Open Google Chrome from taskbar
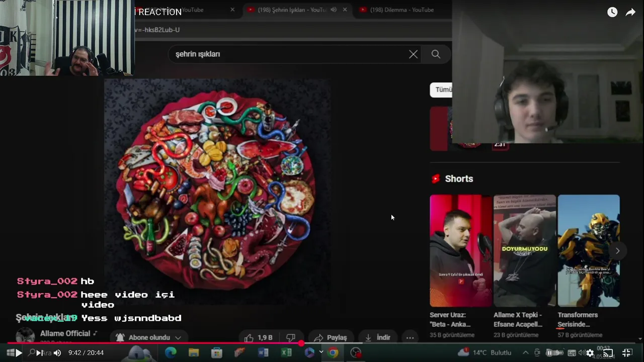Viewport: 644px width, 362px height. (333, 353)
